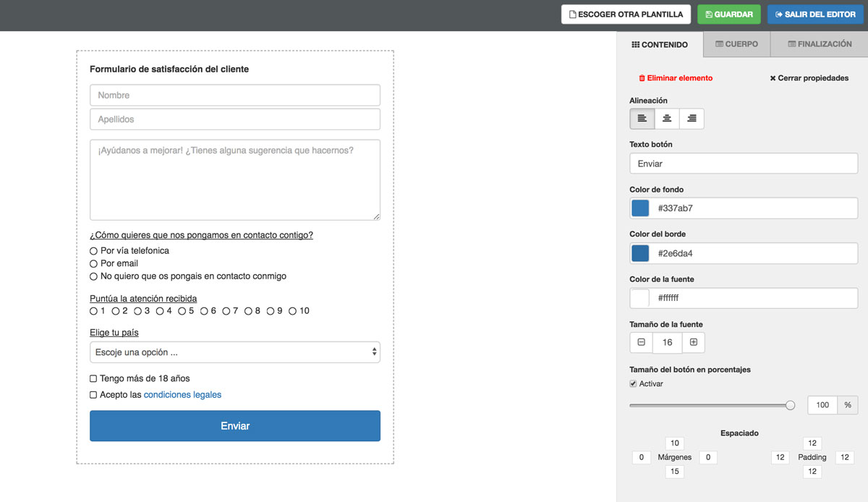Image resolution: width=868 pixels, height=502 pixels.
Task: Click the button size percentage slider handle
Action: coord(790,406)
